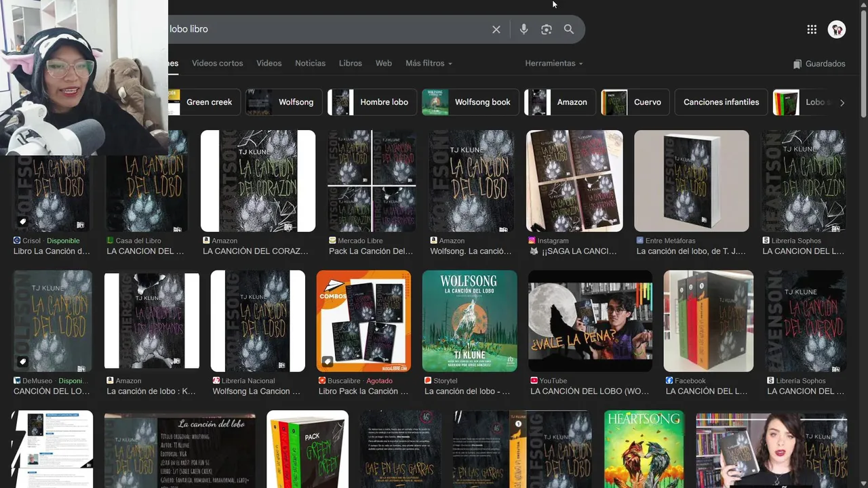Click 'LA CANCIÓN DEL LOBO (WO...' YouTube title

[x=589, y=391]
